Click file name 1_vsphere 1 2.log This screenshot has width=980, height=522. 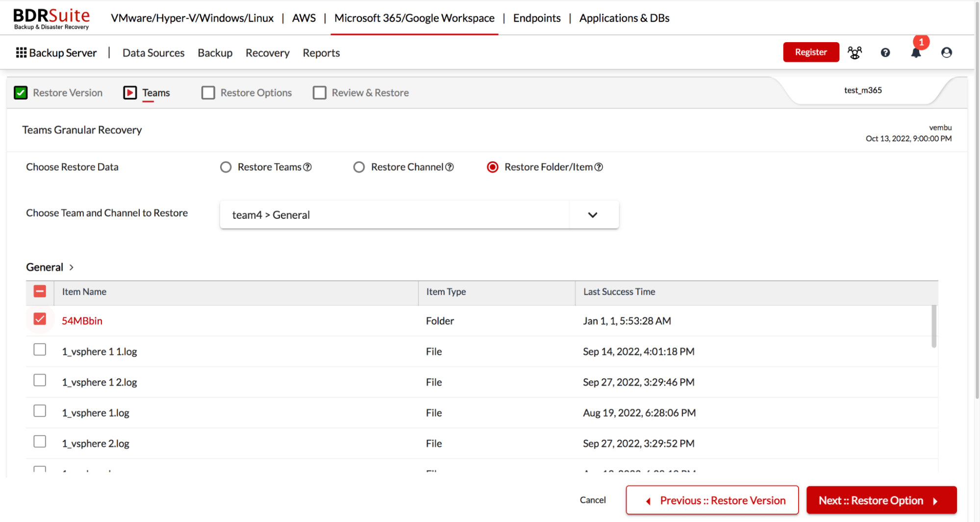point(100,382)
